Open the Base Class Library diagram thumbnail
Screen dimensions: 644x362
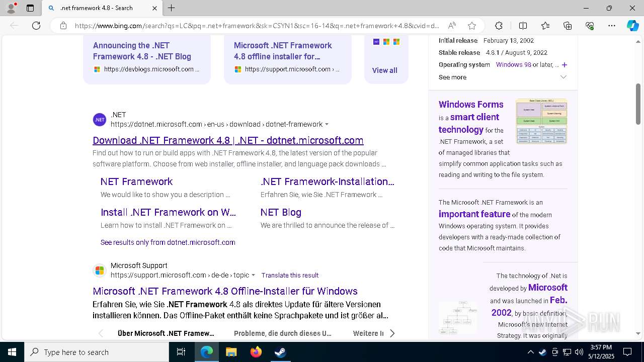[x=541, y=121]
